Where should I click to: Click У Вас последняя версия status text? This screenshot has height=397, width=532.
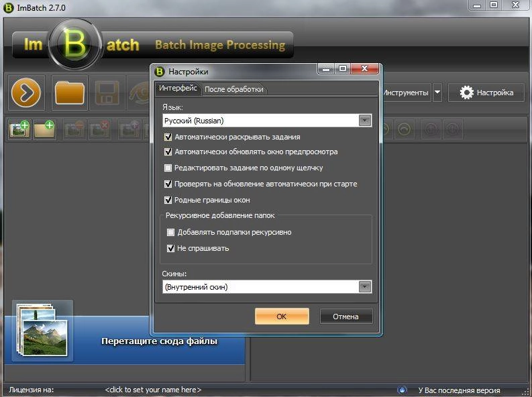click(459, 390)
